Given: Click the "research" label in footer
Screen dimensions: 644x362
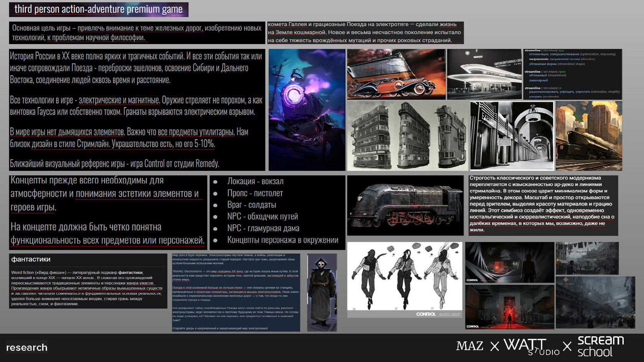Looking at the screenshot, I should (27, 347).
